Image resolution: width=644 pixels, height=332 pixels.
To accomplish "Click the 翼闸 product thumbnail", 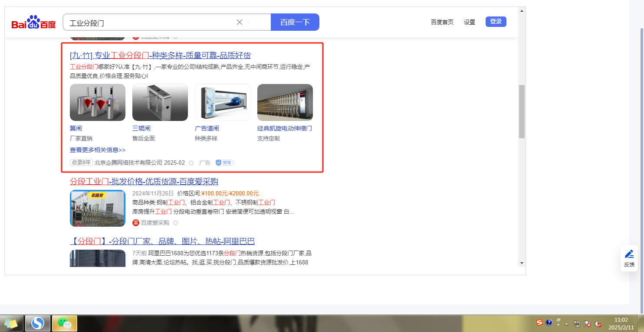I will tap(98, 102).
